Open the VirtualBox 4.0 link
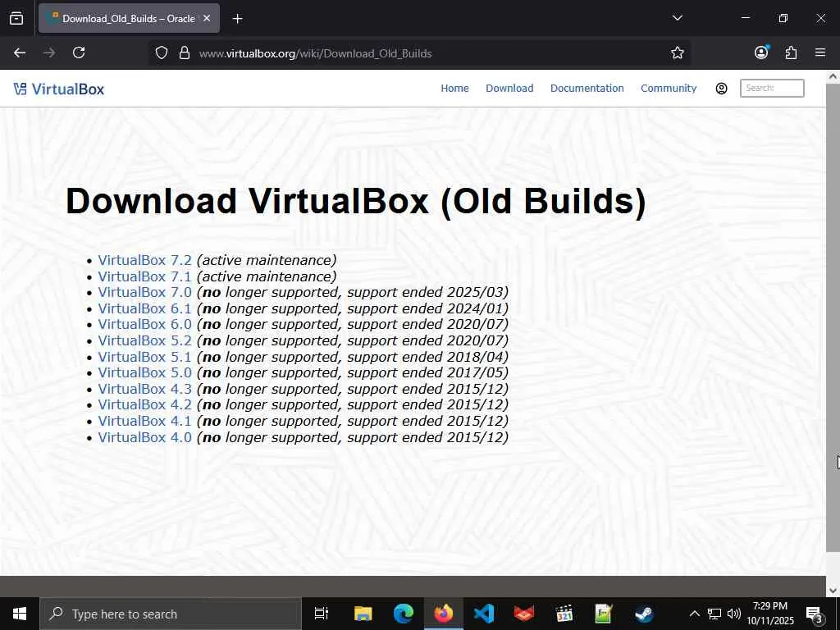The height and width of the screenshot is (630, 840). click(x=144, y=438)
